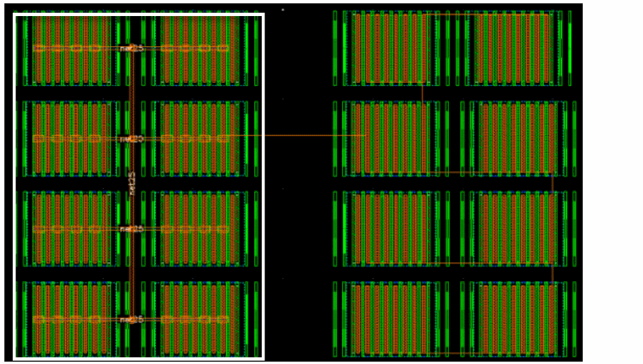Image resolution: width=643 pixels, height=364 pixels.
Task: Click the third-row net25 label
Action: click(x=132, y=229)
